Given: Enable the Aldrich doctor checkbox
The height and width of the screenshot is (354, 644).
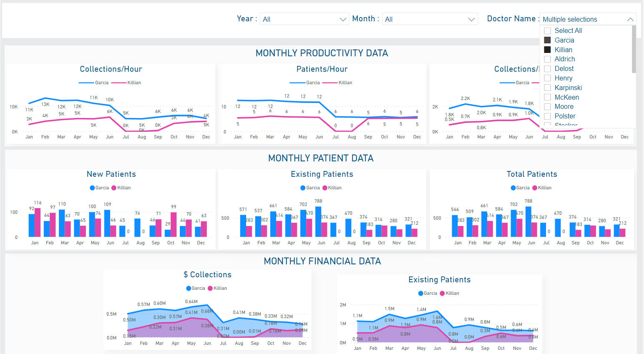Looking at the screenshot, I should (x=548, y=59).
